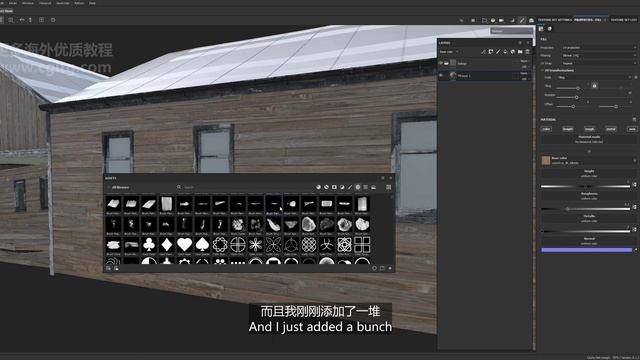This screenshot has width=640, height=360.
Task: Toggle the Folder layer visibility eye
Action: click(x=441, y=63)
